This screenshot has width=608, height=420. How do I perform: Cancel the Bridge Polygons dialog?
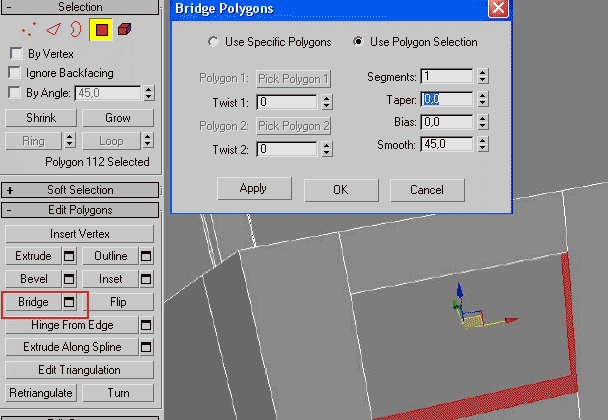(x=427, y=190)
